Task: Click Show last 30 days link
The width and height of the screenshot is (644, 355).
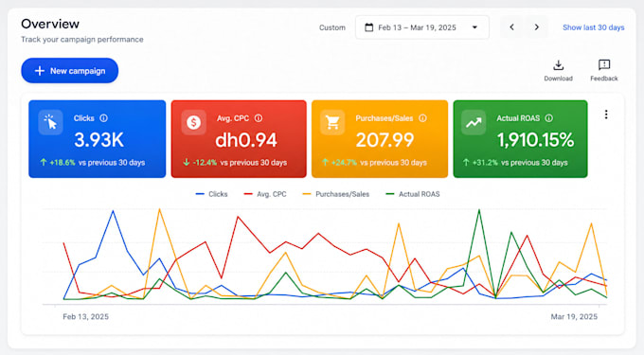Action: [594, 27]
